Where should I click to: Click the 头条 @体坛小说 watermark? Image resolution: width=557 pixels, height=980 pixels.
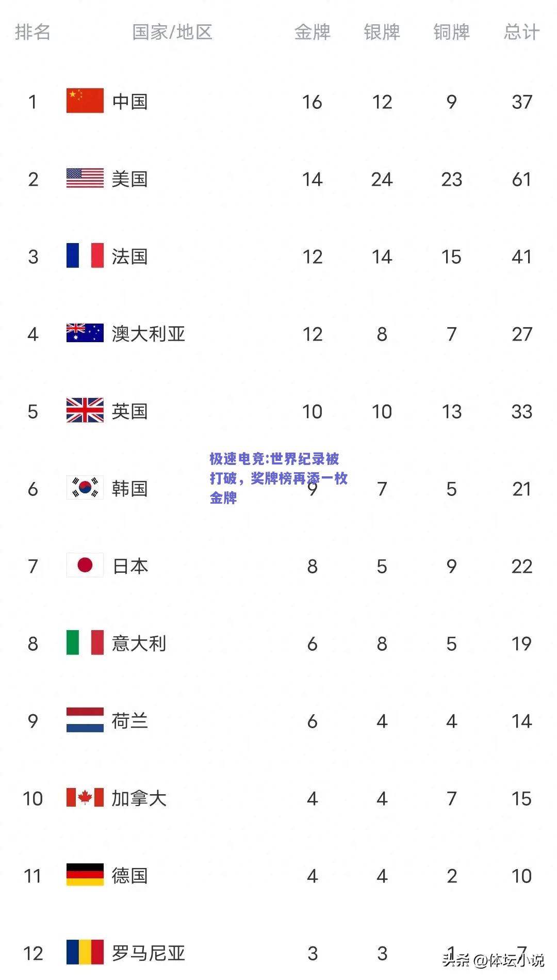493,960
